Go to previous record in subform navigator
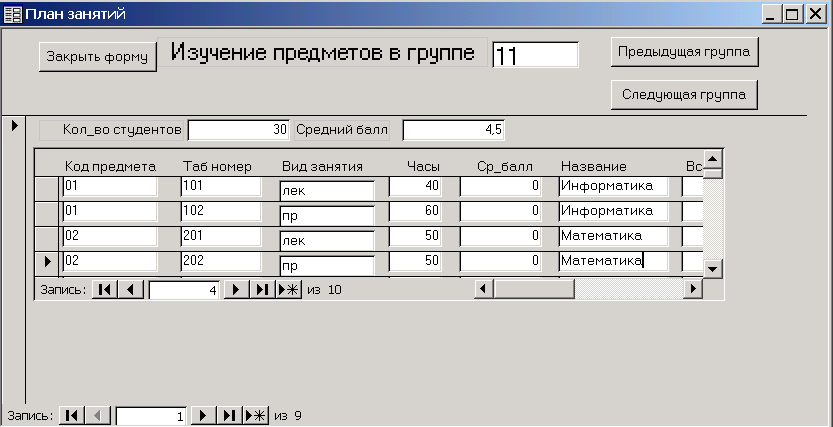The width and height of the screenshot is (833, 427). pos(130,290)
